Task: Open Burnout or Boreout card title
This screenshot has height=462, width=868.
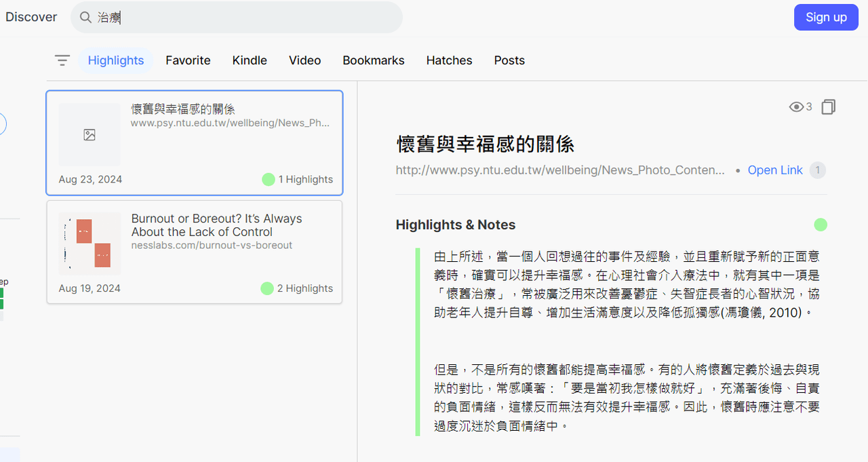Action: 216,225
